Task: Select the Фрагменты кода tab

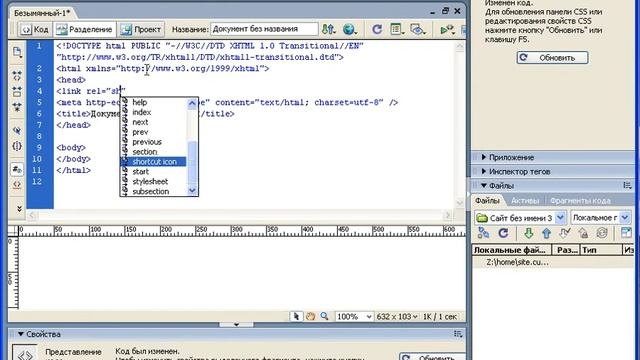Action: coord(580,200)
